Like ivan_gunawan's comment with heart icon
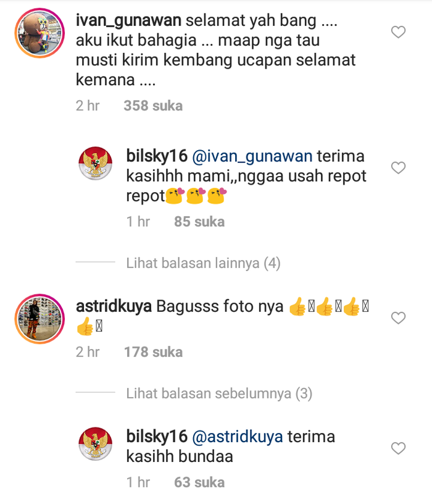The image size is (432, 504). click(x=398, y=32)
